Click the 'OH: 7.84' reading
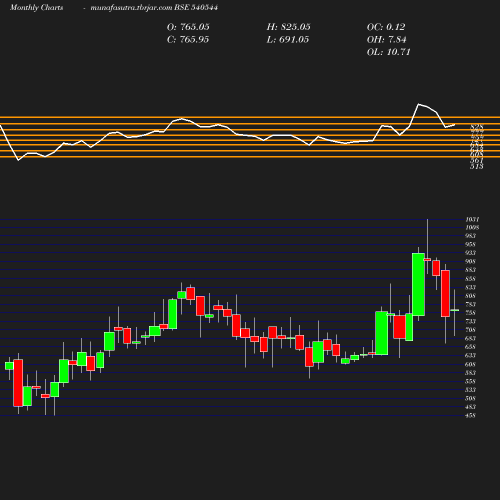Viewport: 500px width, 500px height. click(386, 40)
